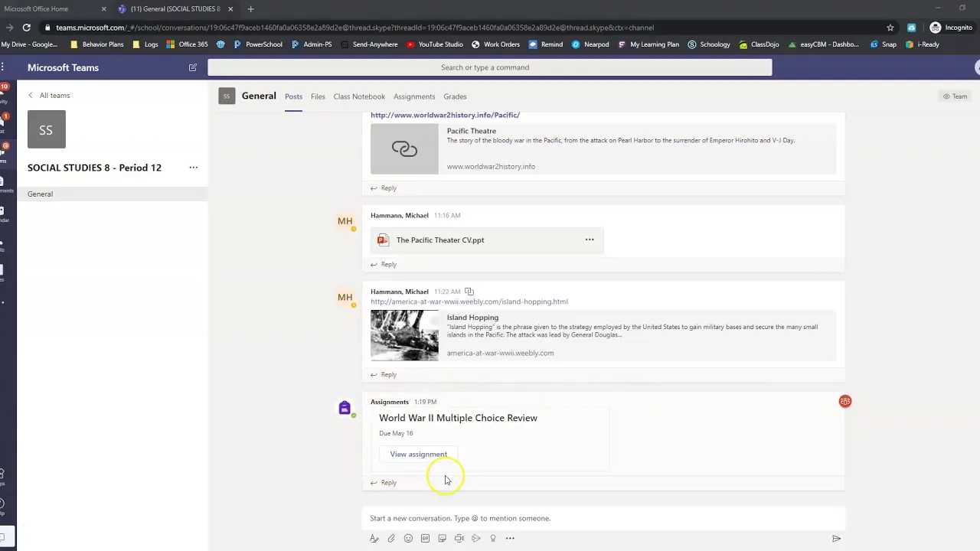Open PowerSchool bookmark
The width and height of the screenshot is (980, 551).
pos(258,44)
